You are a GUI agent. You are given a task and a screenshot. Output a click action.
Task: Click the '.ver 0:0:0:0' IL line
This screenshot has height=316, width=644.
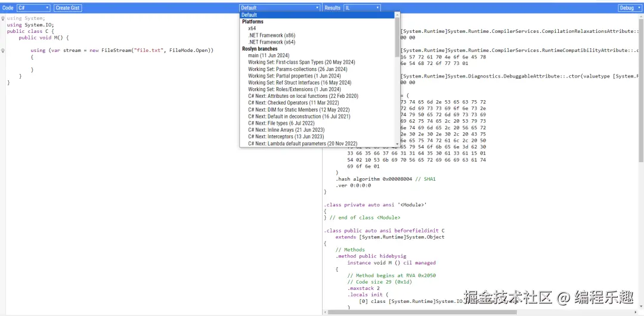click(x=353, y=185)
